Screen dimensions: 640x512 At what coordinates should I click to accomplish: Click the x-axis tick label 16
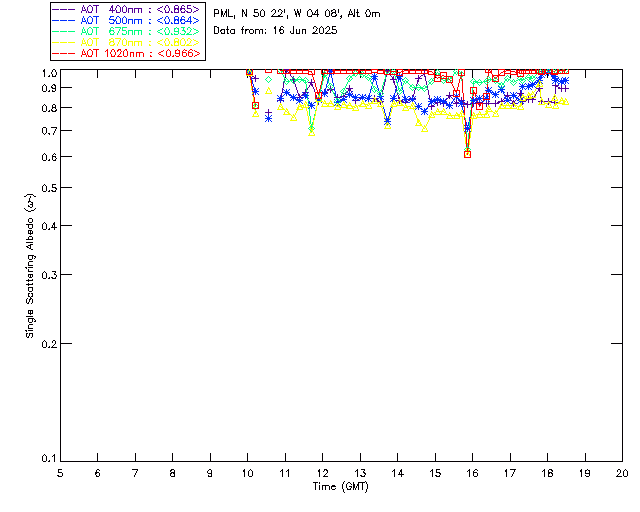coord(472,473)
